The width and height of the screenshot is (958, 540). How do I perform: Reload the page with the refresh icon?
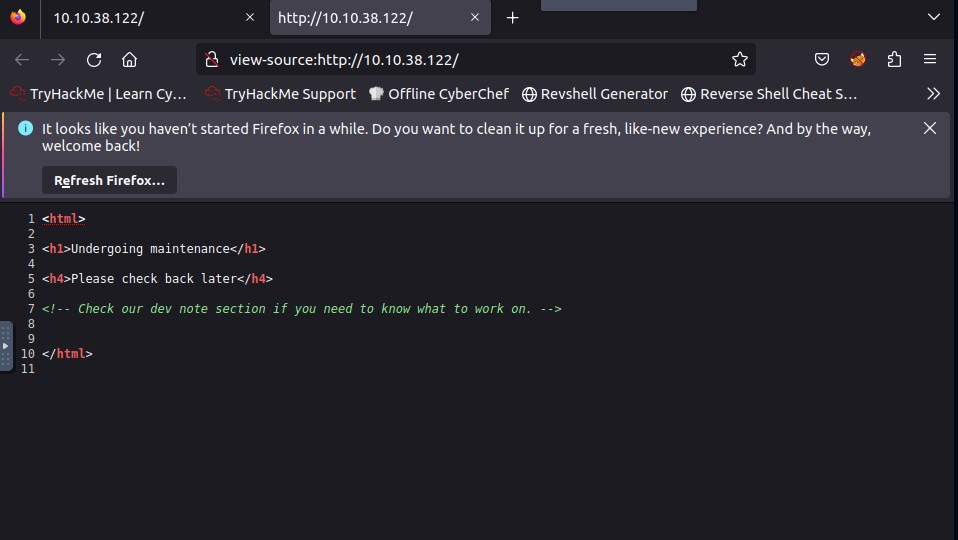pyautogui.click(x=94, y=60)
